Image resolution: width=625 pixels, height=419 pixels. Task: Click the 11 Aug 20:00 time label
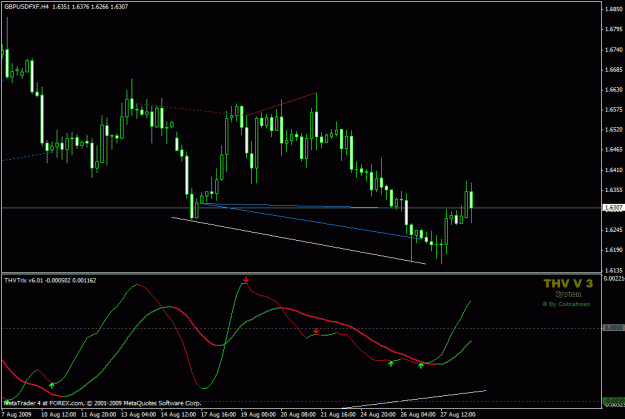click(98, 414)
